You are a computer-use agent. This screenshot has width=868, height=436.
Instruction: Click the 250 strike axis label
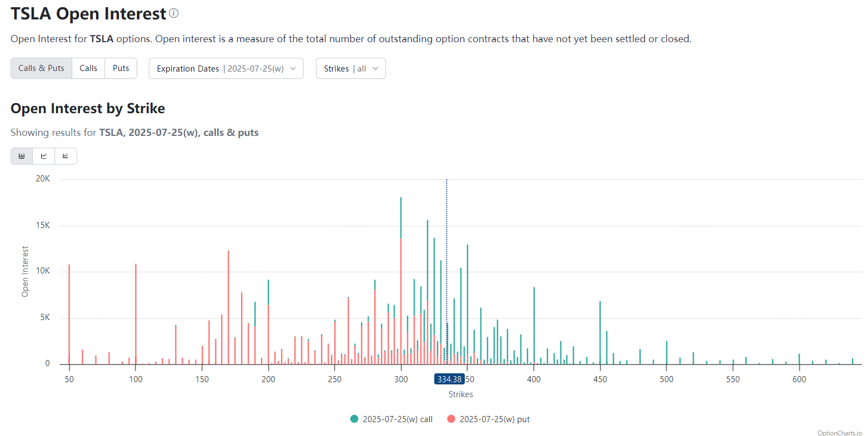(335, 379)
